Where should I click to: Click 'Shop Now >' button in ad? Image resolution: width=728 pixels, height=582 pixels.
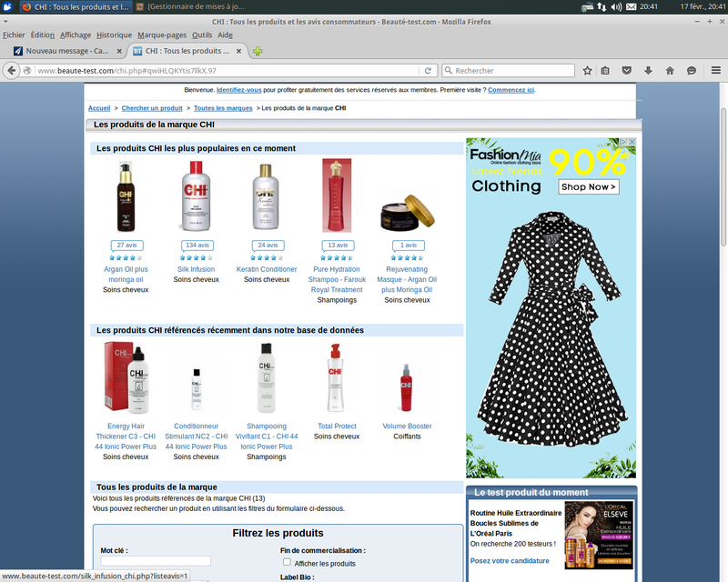(x=589, y=186)
